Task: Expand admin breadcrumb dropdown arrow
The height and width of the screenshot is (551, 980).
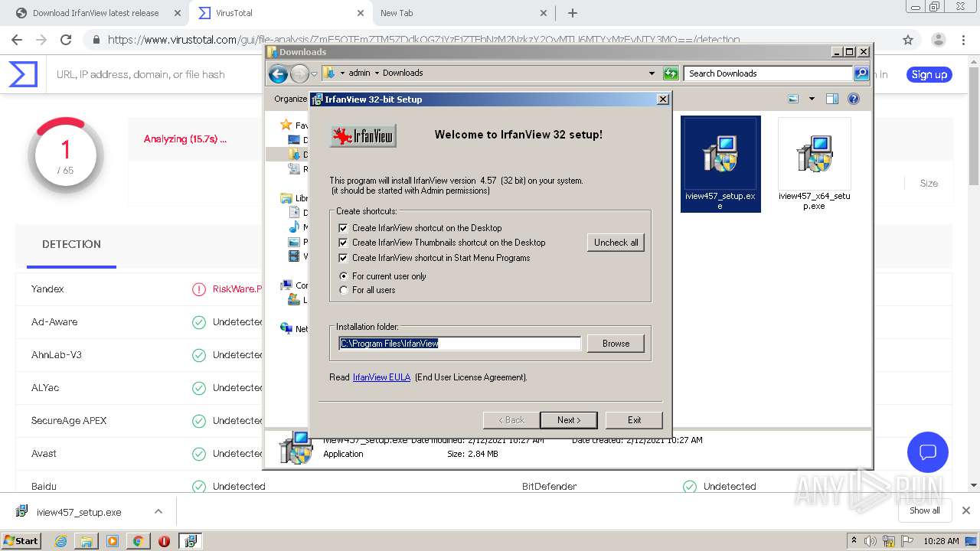Action: [377, 73]
